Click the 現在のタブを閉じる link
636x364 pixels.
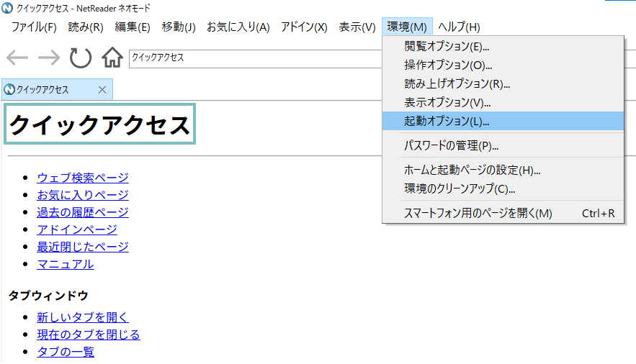pos(89,335)
